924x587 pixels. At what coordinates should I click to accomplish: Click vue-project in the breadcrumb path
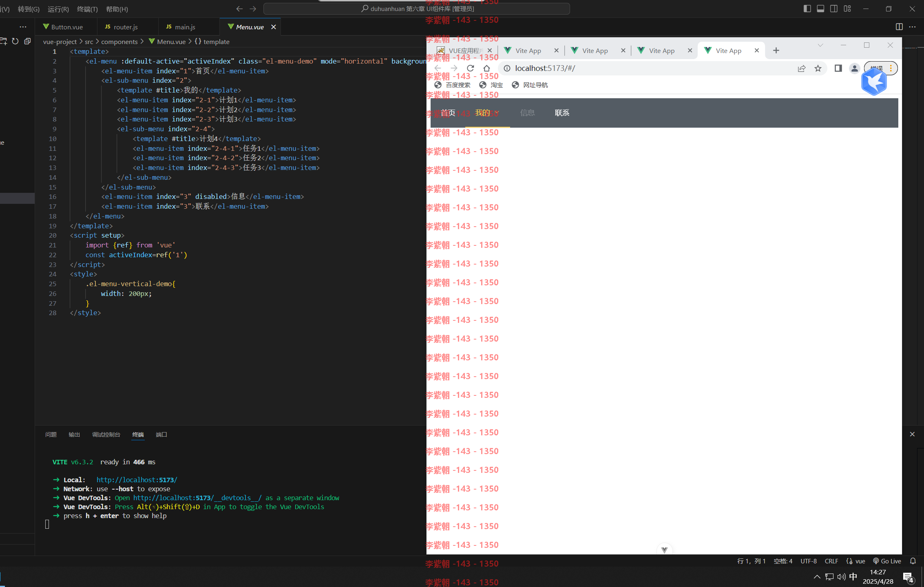pyautogui.click(x=60, y=42)
